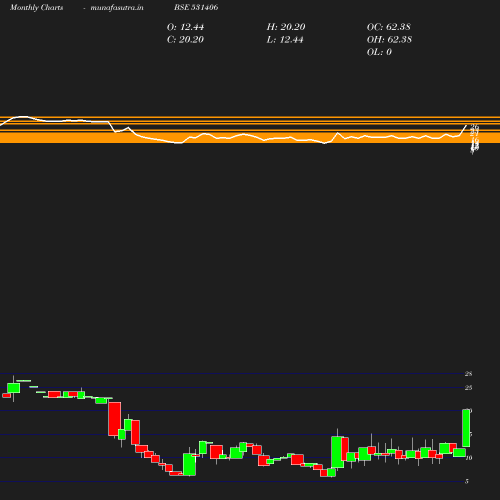This screenshot has height=500, width=500.
Task: Click the 'OL: 0' reading
Action: point(379,52)
